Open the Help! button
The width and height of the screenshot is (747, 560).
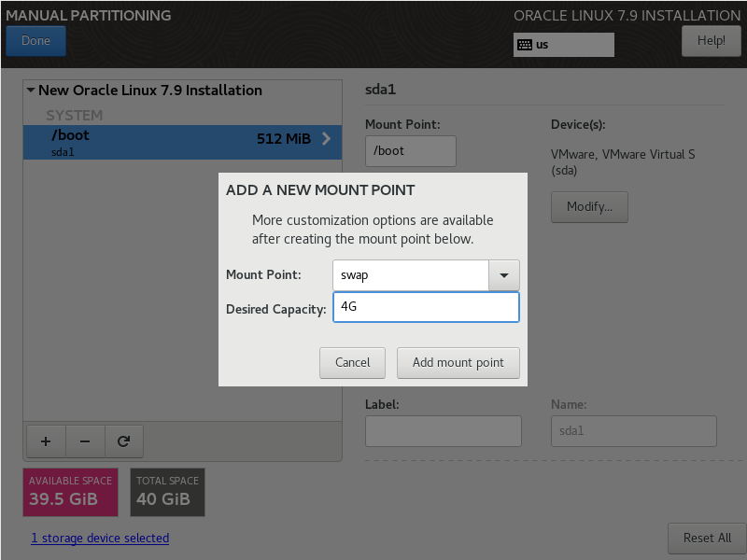click(712, 41)
